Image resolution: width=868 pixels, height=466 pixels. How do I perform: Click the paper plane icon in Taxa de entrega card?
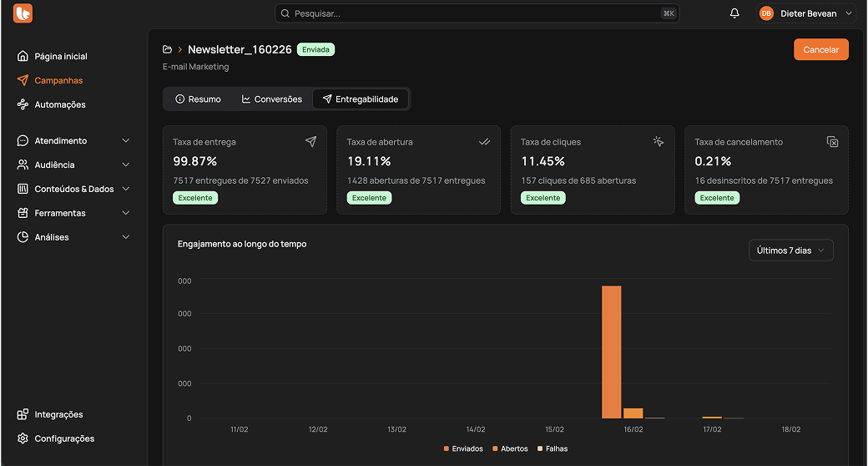point(310,142)
